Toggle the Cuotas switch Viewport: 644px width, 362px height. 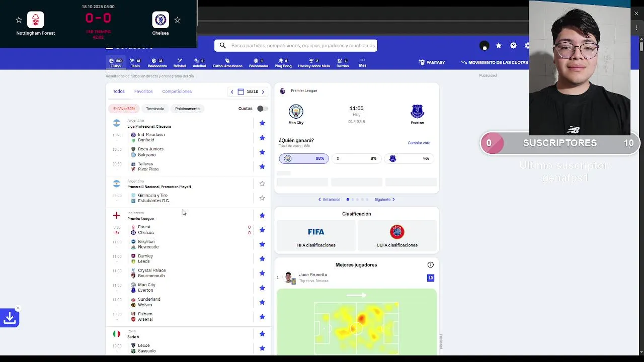point(262,109)
